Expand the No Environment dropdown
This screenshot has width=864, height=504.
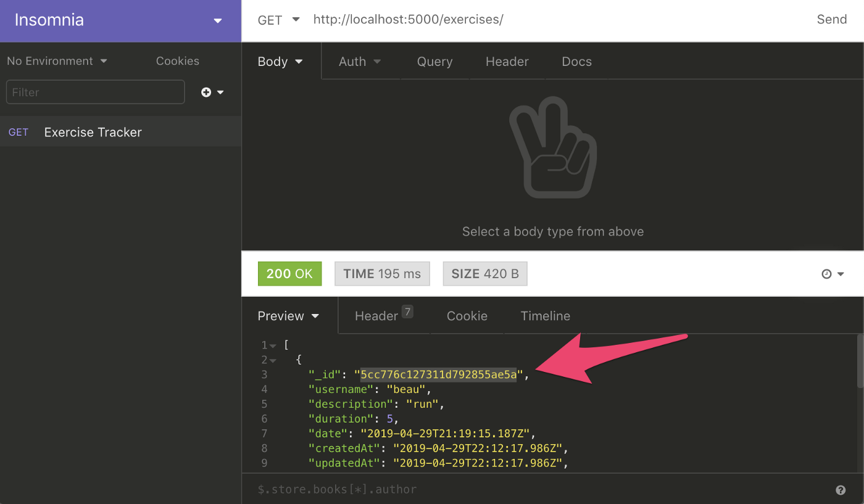[x=57, y=61]
